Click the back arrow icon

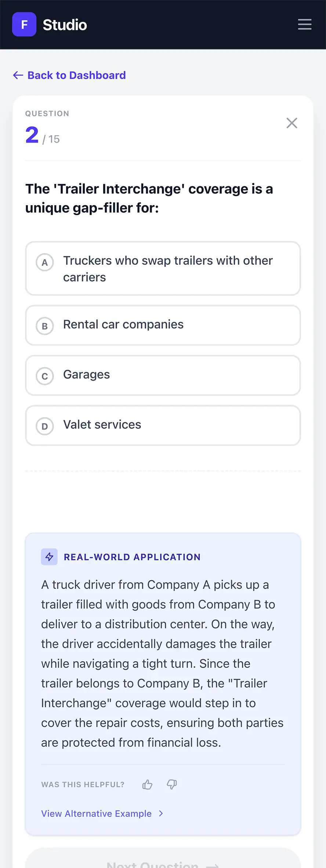click(x=18, y=75)
